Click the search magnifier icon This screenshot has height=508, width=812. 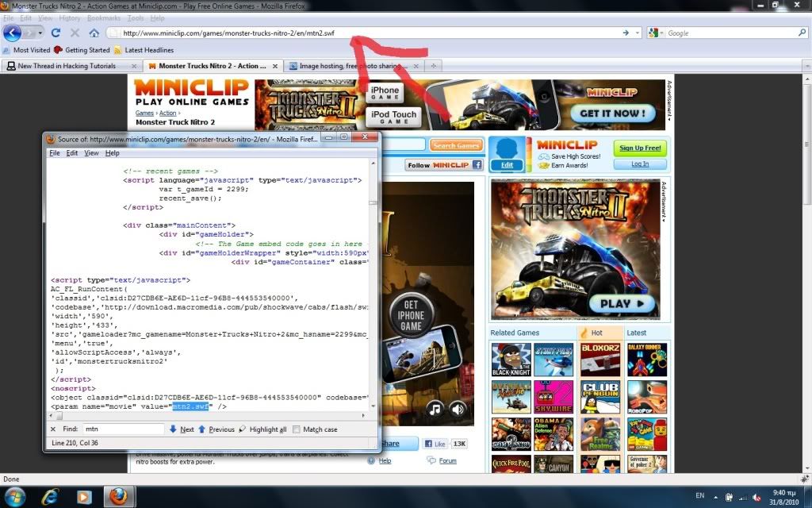coord(802,33)
